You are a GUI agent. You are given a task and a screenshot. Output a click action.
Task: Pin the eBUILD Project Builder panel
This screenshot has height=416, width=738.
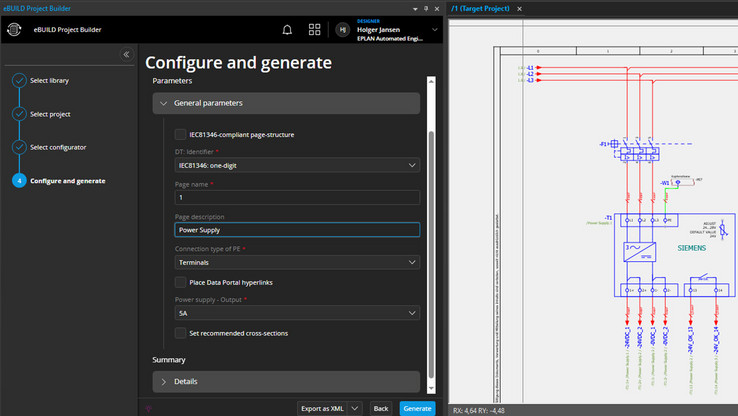point(428,8)
